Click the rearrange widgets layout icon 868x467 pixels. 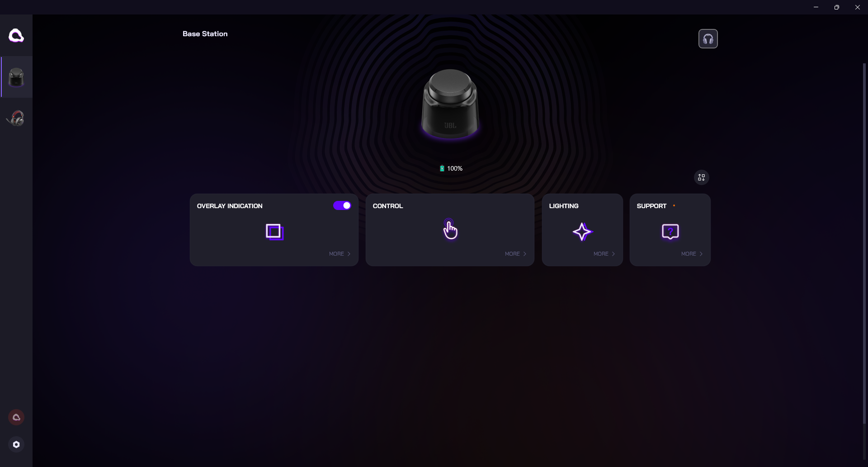point(701,177)
